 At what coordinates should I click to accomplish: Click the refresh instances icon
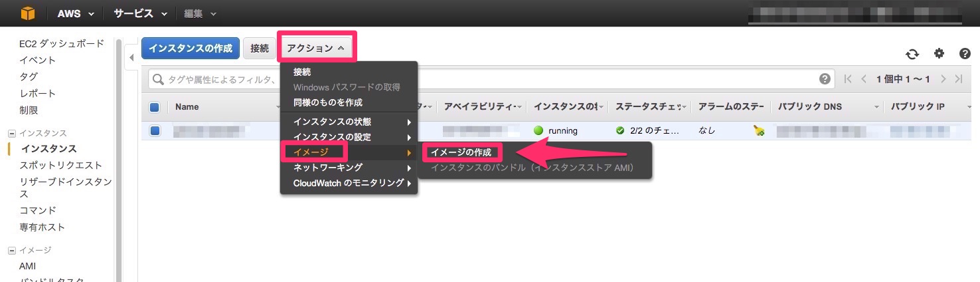click(x=912, y=54)
